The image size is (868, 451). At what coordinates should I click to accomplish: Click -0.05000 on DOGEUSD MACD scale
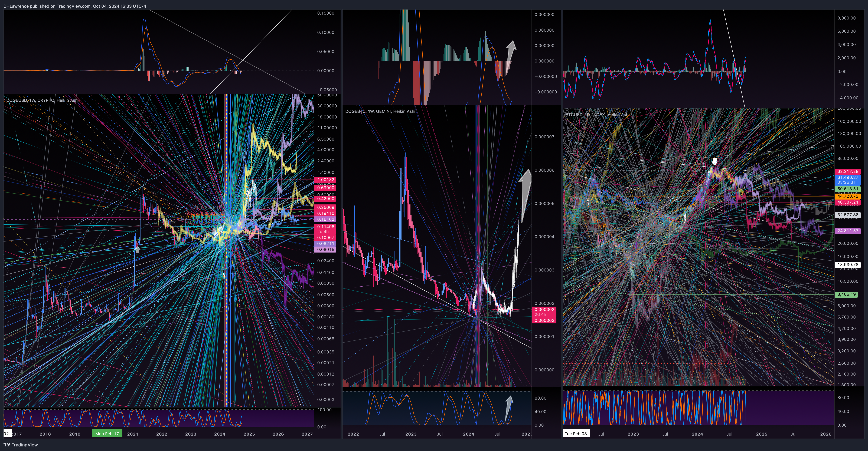(x=327, y=90)
